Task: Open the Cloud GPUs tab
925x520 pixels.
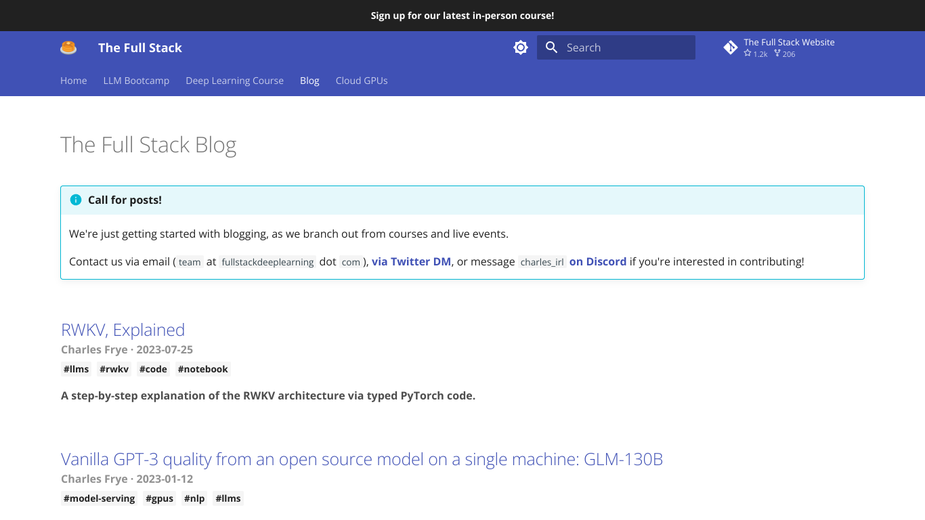Action: (x=362, y=80)
